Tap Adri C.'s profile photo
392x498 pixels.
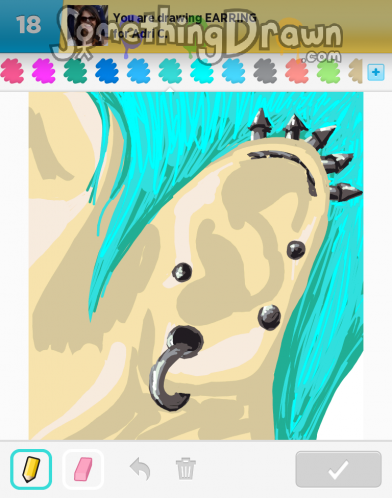pos(88,25)
